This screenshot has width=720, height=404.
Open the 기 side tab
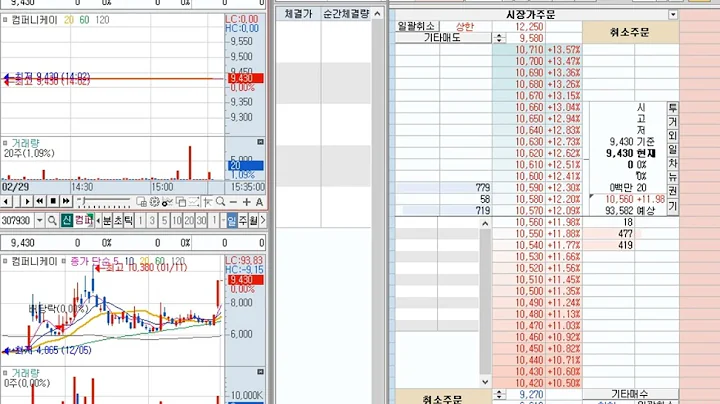673,206
